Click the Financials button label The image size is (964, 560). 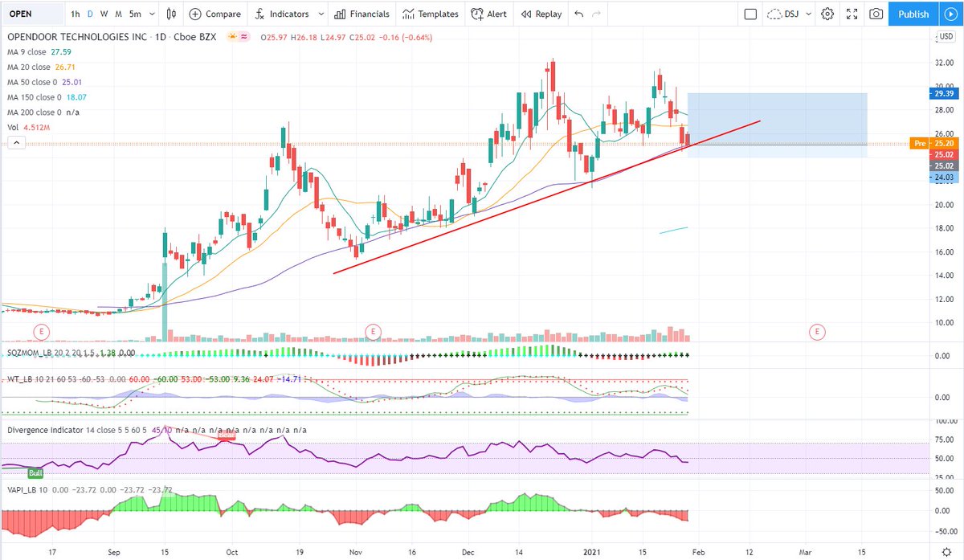[x=370, y=14]
